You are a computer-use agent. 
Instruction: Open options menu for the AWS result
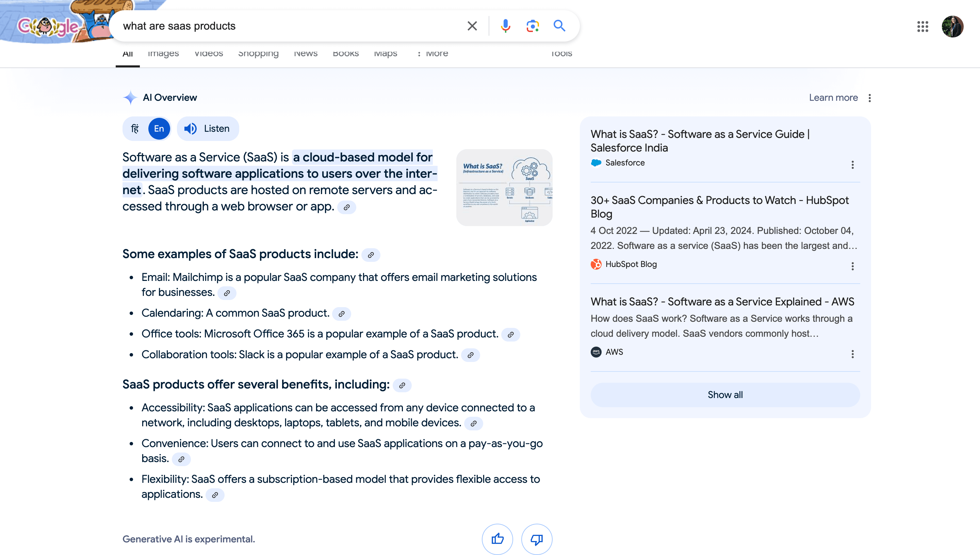[x=853, y=354]
